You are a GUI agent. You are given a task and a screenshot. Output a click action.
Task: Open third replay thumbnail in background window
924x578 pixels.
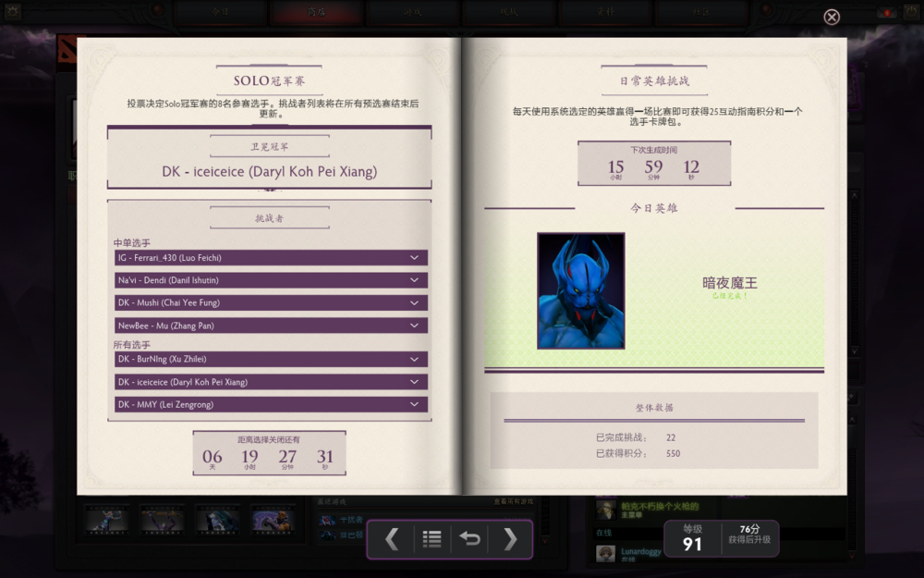[x=217, y=520]
